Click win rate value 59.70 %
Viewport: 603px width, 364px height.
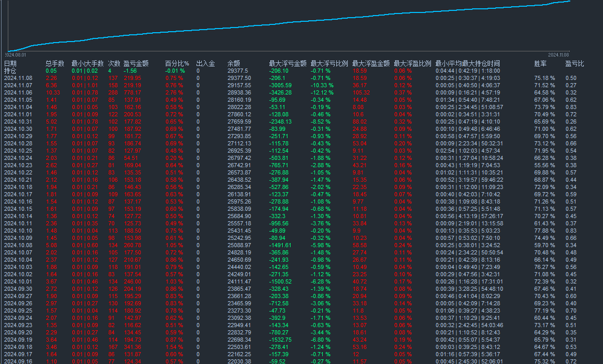pyautogui.click(x=545, y=245)
